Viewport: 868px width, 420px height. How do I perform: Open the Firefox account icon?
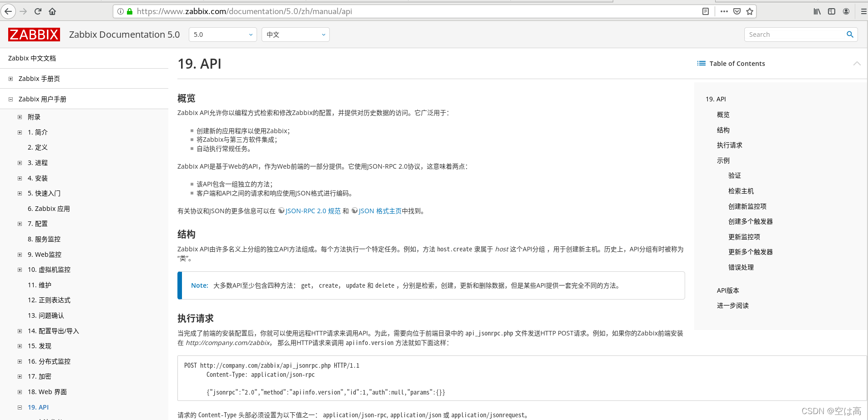(x=846, y=11)
